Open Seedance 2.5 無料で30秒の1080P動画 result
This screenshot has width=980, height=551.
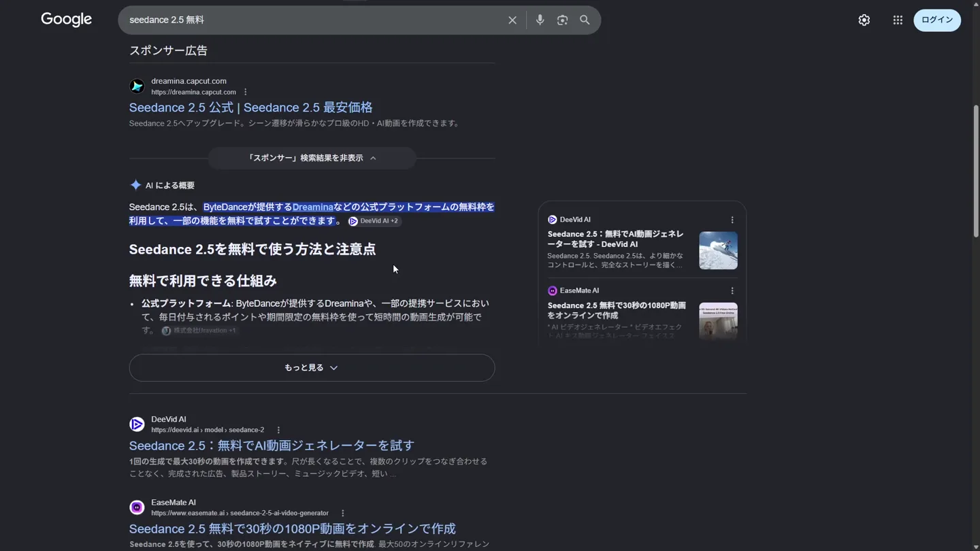(x=293, y=529)
